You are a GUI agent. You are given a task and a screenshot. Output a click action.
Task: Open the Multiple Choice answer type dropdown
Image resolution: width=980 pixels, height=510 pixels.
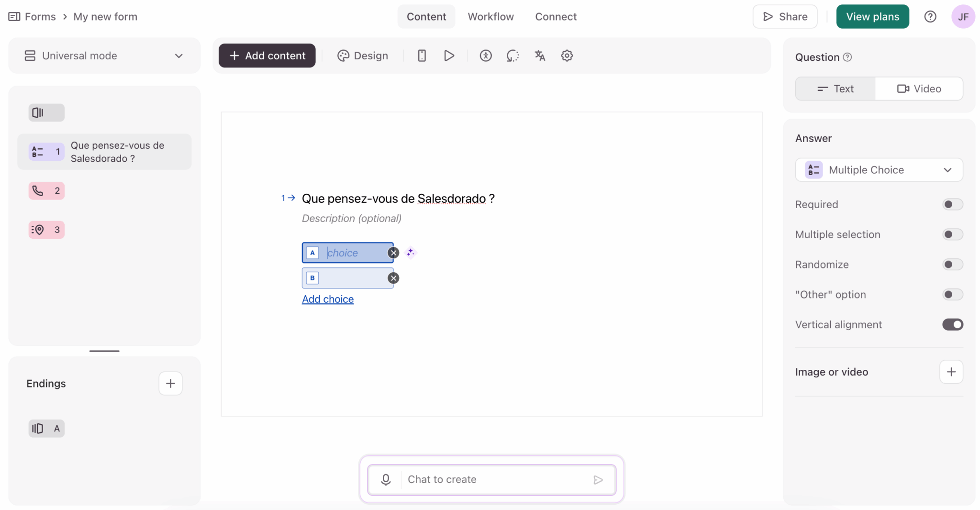(879, 170)
